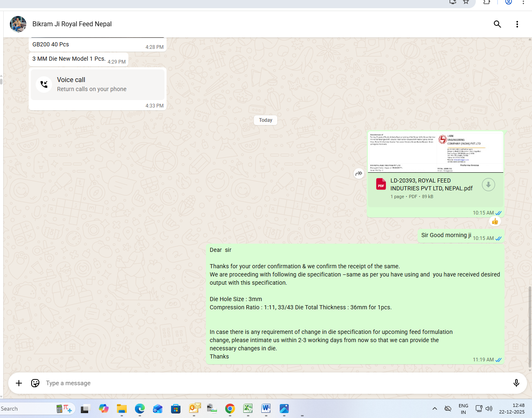Search within the Bikram Ji chat

click(497, 24)
